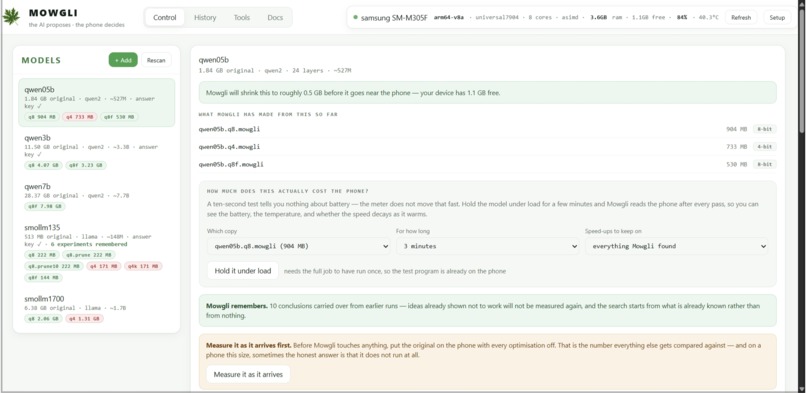Click the q8 904 MB tag on qwen05b
Viewport: 806px width, 393px height.
pos(42,117)
